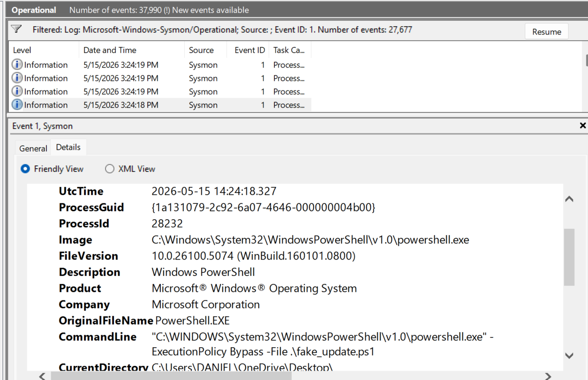Click Description value Windows PowerShell
This screenshot has height=380, width=588.
[x=204, y=272]
